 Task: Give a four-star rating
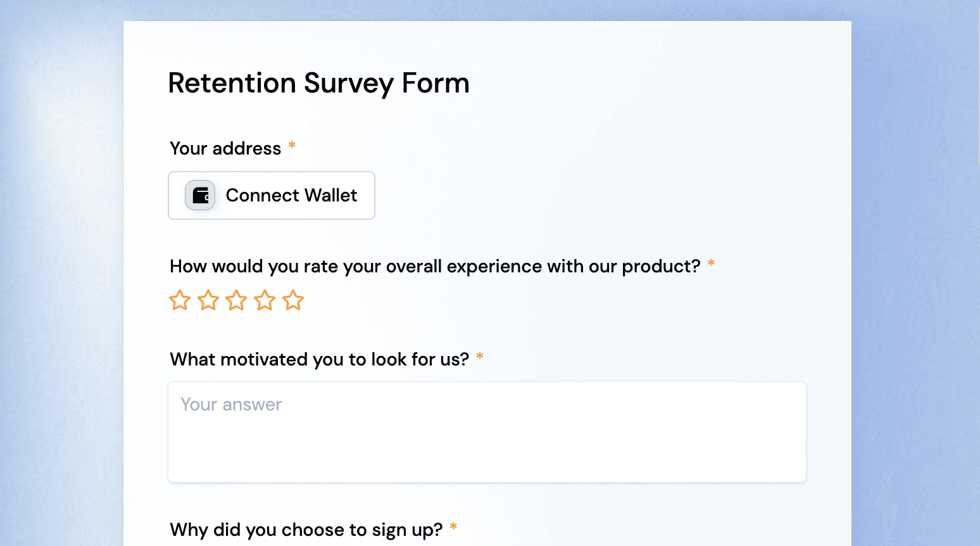point(265,300)
